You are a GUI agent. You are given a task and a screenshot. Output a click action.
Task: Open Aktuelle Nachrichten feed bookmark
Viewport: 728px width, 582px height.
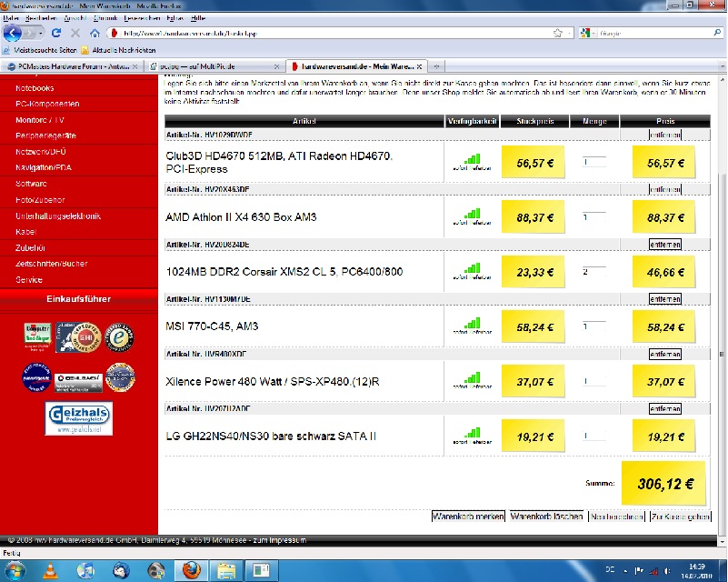(118, 50)
